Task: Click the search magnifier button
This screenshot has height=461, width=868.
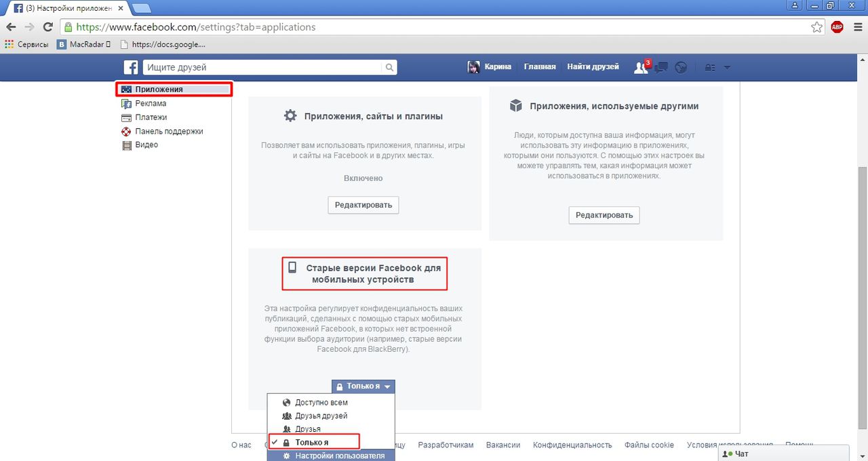Action: 389,67
